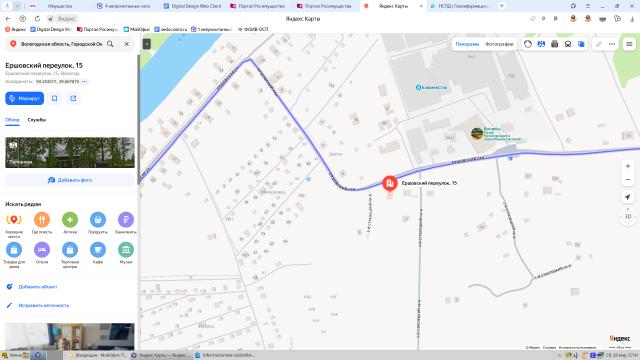Viewport: 640px width, 360px height.
Task: Click the bottom photo thumbnail in panel
Action: click(x=70, y=337)
